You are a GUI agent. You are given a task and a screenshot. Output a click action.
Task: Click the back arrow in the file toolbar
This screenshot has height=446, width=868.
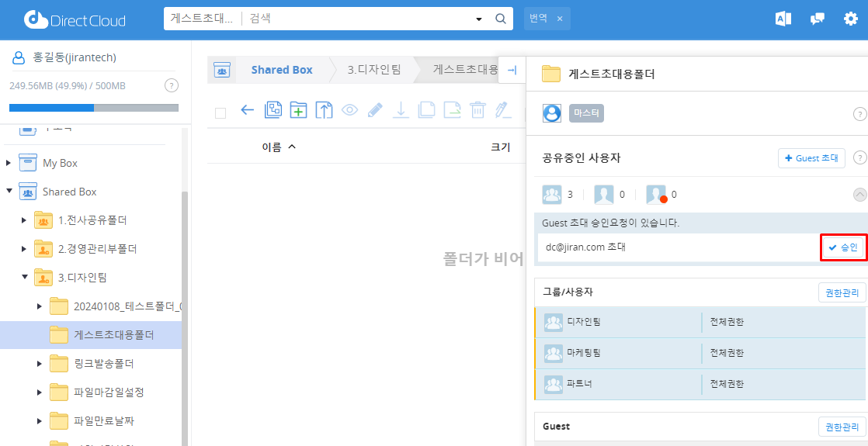[x=247, y=110]
